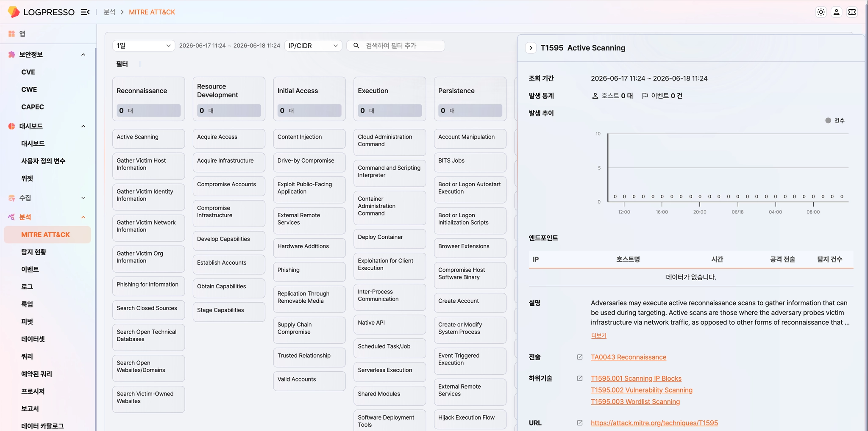Open the 데이터셋 menu item
Viewport: 868px width, 431px height.
[x=33, y=340]
